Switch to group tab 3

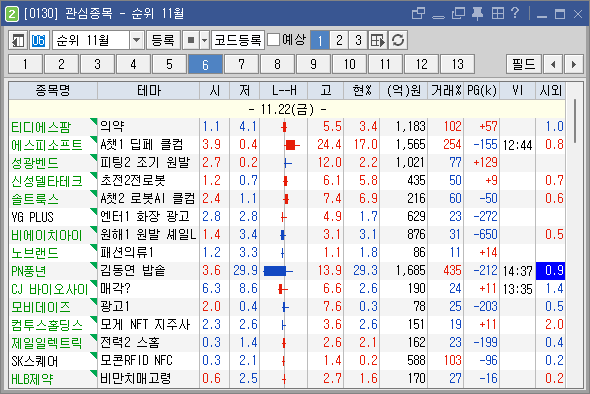pos(97,64)
